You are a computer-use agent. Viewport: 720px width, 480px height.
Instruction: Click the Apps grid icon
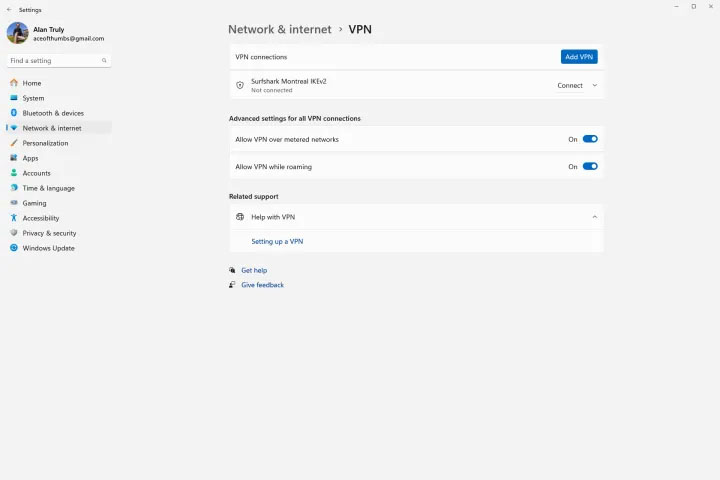(14, 158)
